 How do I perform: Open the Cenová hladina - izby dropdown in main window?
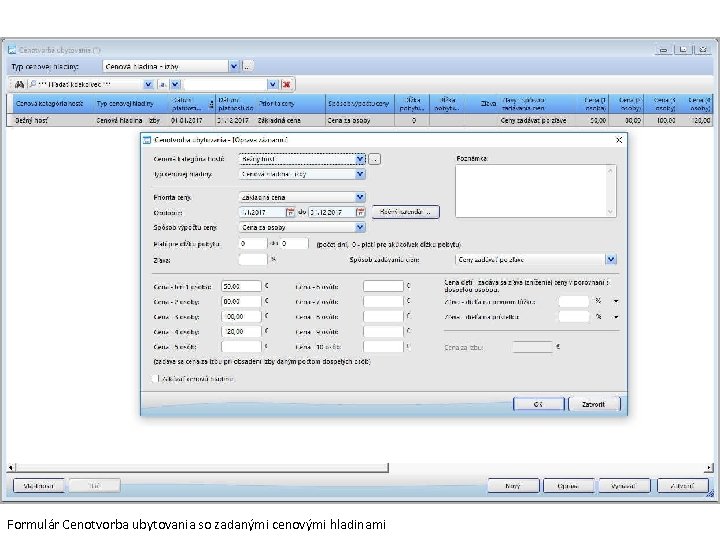(x=234, y=67)
